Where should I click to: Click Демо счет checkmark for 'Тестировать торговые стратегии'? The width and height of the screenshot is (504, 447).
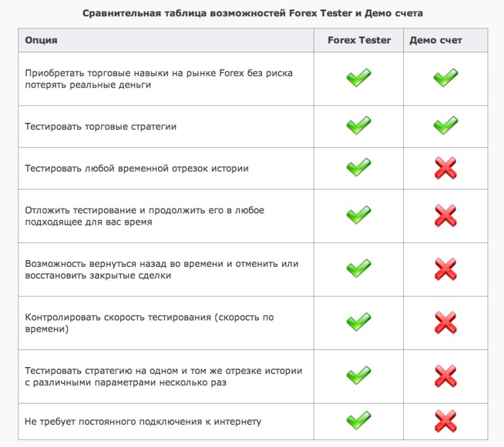coord(445,126)
